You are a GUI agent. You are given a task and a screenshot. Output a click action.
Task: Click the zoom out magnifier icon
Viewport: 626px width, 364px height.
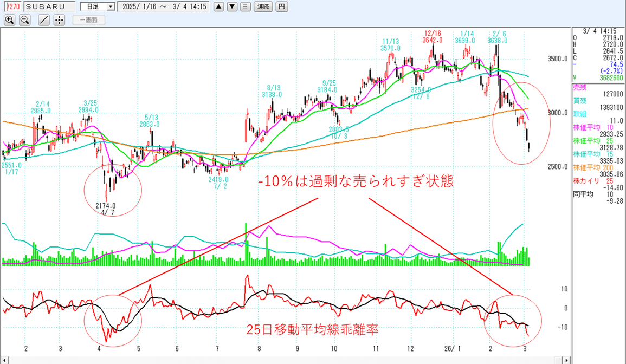(25, 20)
